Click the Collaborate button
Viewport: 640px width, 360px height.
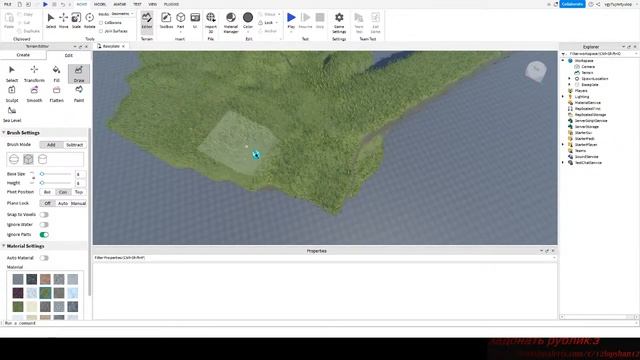point(572,4)
